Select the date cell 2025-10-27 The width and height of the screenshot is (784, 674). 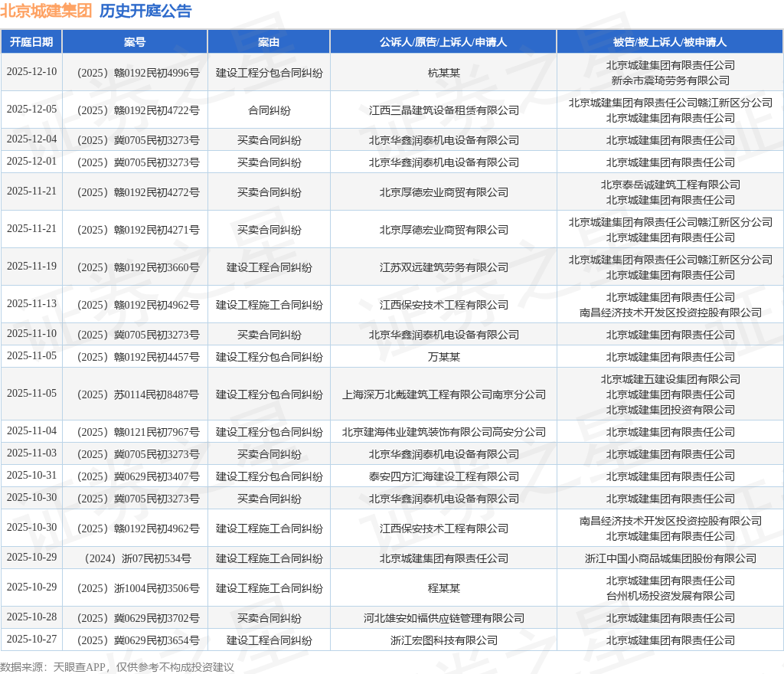31,640
